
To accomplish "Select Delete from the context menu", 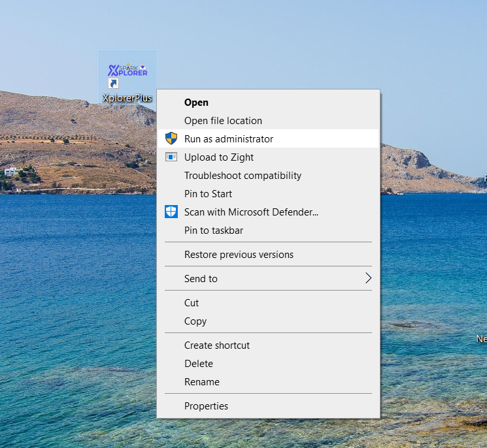I will click(x=199, y=363).
